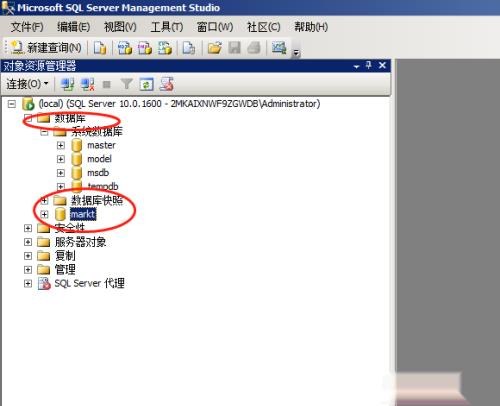Click the Analysis Services XMLA Query icon

tap(165, 48)
